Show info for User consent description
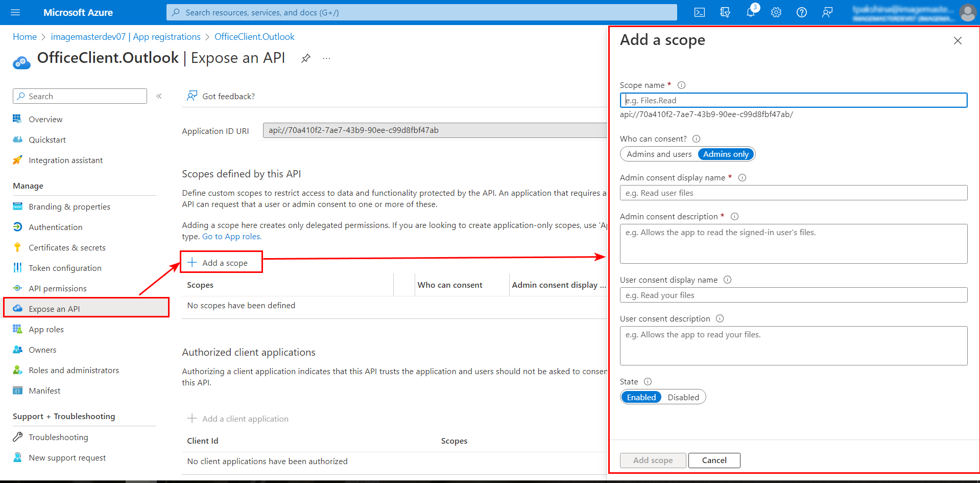Image resolution: width=980 pixels, height=483 pixels. tap(720, 319)
